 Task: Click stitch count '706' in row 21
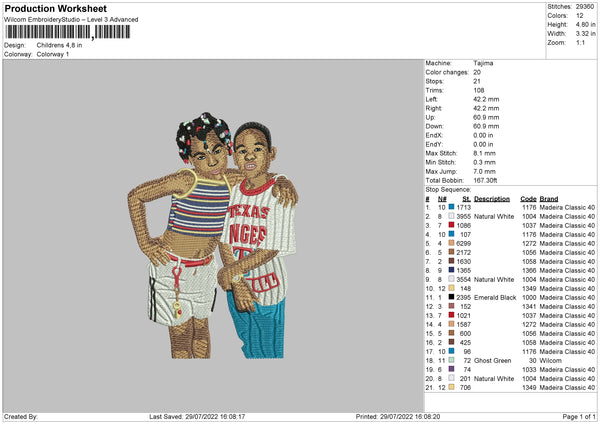465,388
